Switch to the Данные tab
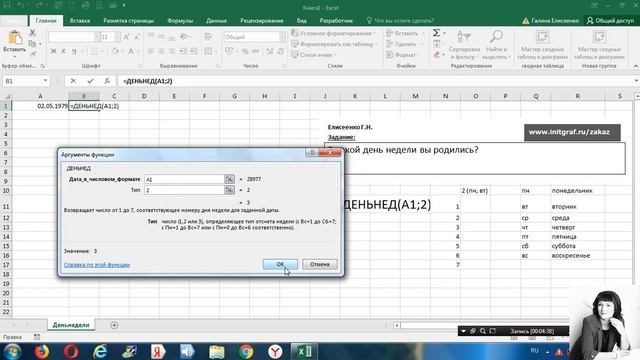This screenshot has height=360, width=640. (216, 20)
